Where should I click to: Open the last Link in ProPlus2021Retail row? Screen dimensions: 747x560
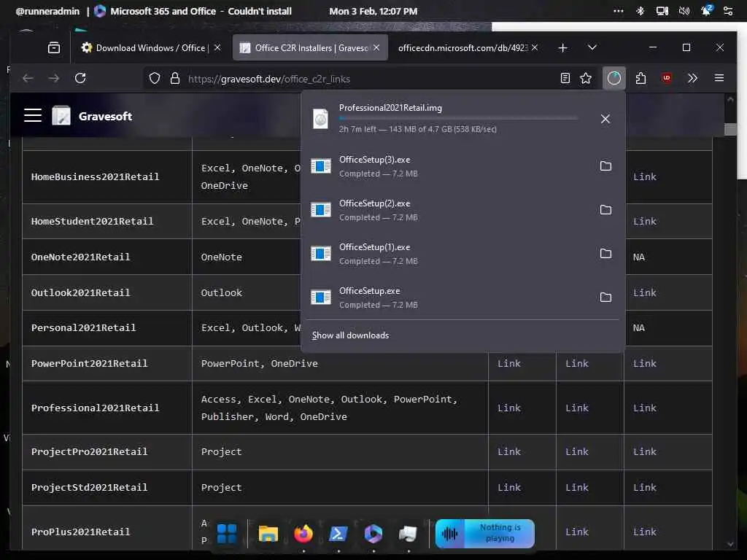645,532
